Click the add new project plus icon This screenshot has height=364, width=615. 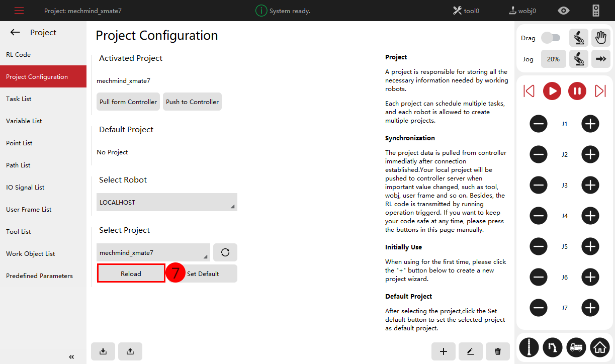coord(444,351)
